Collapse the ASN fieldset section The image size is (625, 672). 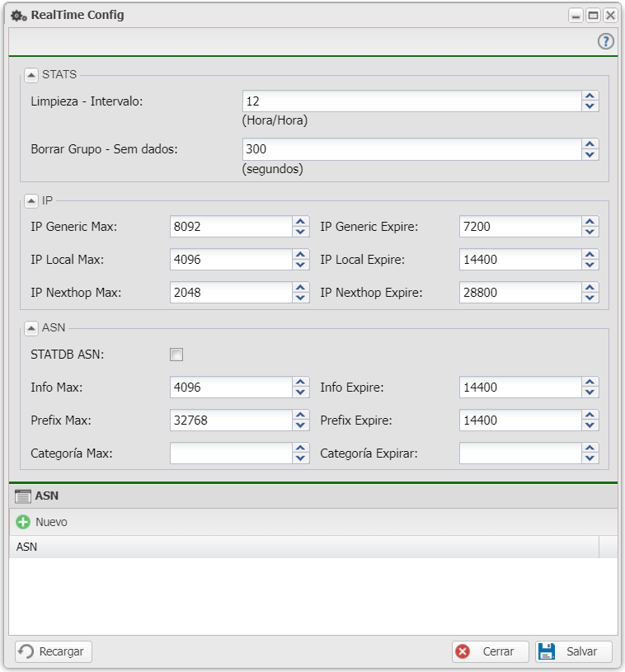[x=31, y=328]
